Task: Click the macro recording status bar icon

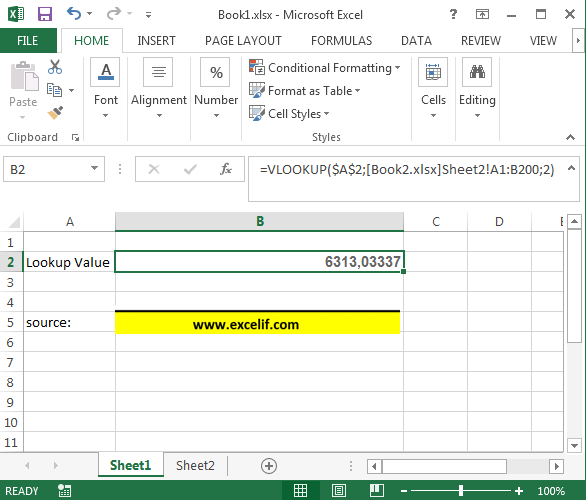Action: click(64, 491)
